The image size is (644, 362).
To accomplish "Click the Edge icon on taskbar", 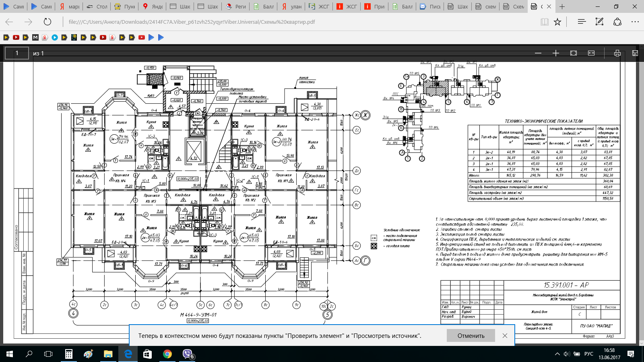I will [128, 354].
